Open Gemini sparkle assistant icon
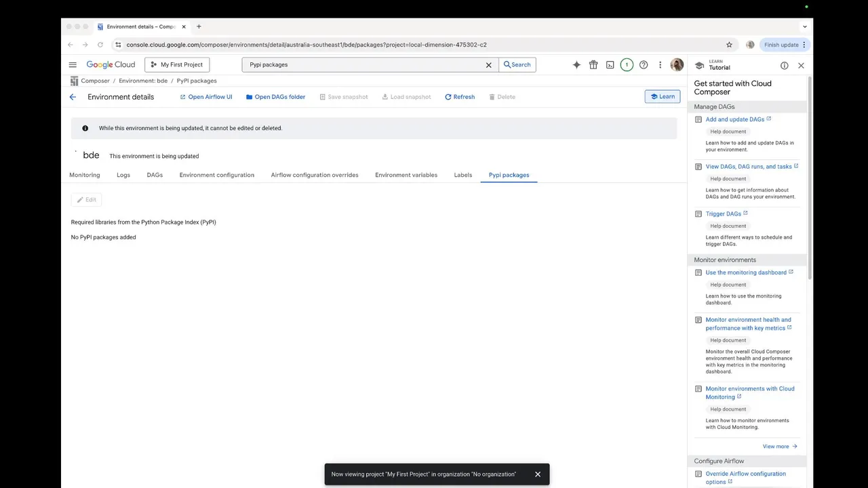Screen dimensions: 868x488 [576, 65]
